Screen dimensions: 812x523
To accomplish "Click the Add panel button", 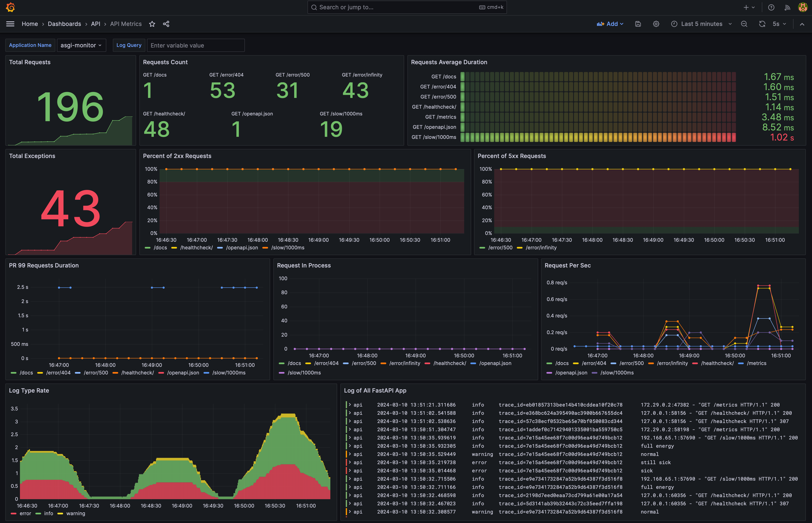I will (610, 24).
